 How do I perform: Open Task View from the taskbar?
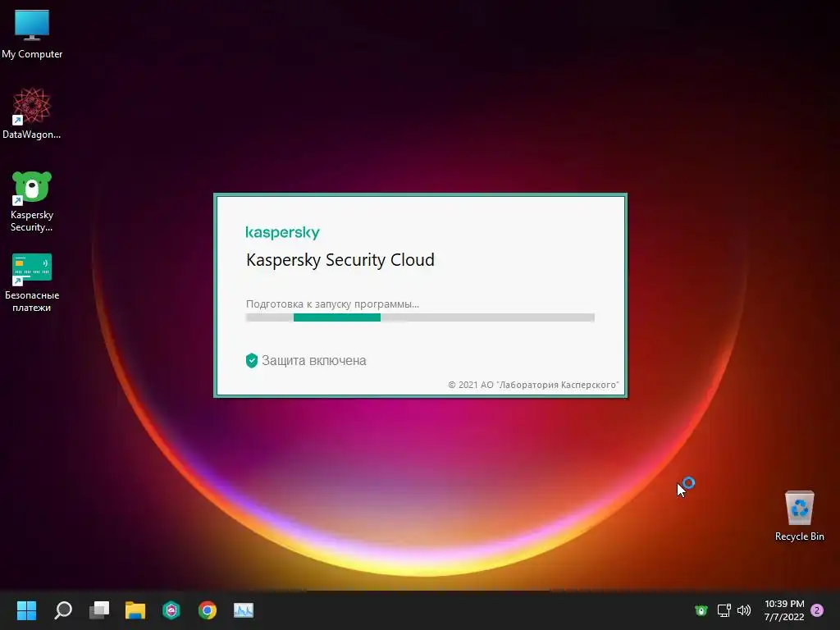pyautogui.click(x=99, y=609)
